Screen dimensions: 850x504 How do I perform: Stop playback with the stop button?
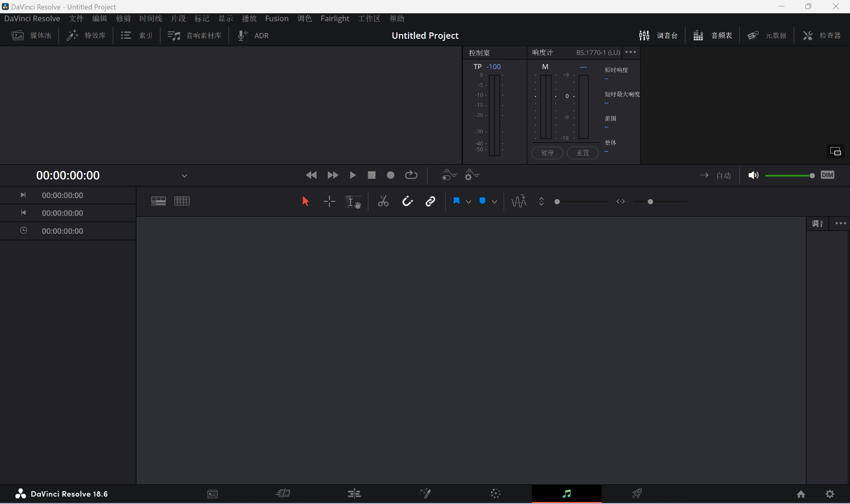pyautogui.click(x=372, y=175)
